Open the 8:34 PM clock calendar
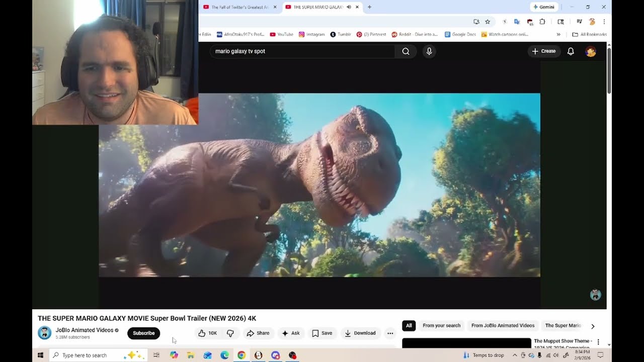Image resolution: width=644 pixels, height=362 pixels. coord(583,355)
